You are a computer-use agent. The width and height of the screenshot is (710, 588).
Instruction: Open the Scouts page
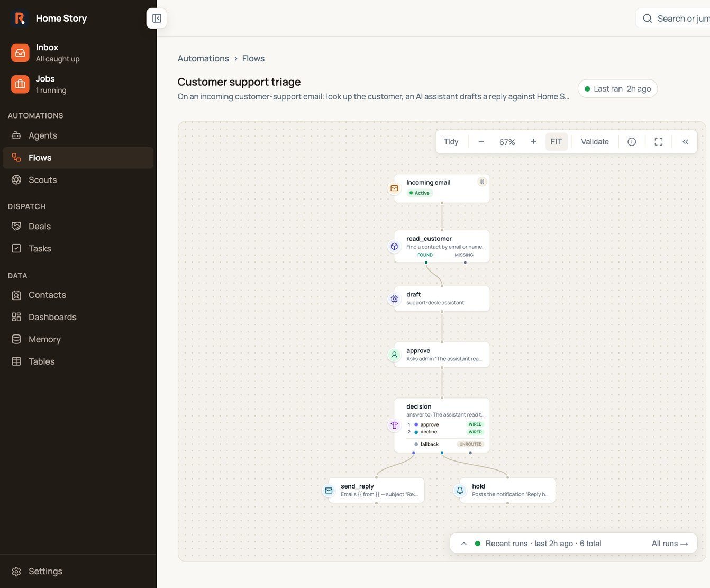[78, 180]
